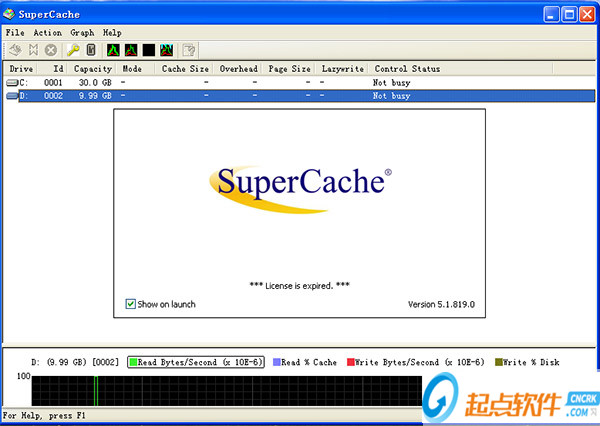The width and height of the screenshot is (600, 426).
Task: Sort by the Drive column header
Action: click(x=21, y=69)
